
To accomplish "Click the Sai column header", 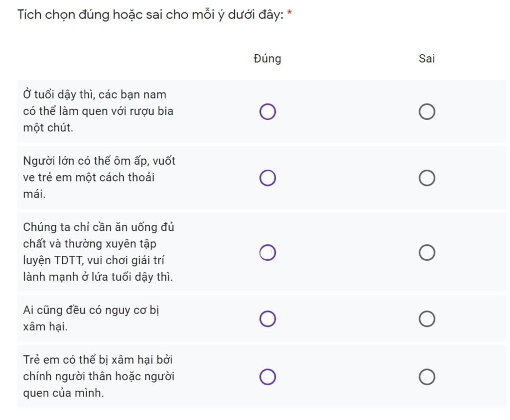I will pos(427,59).
